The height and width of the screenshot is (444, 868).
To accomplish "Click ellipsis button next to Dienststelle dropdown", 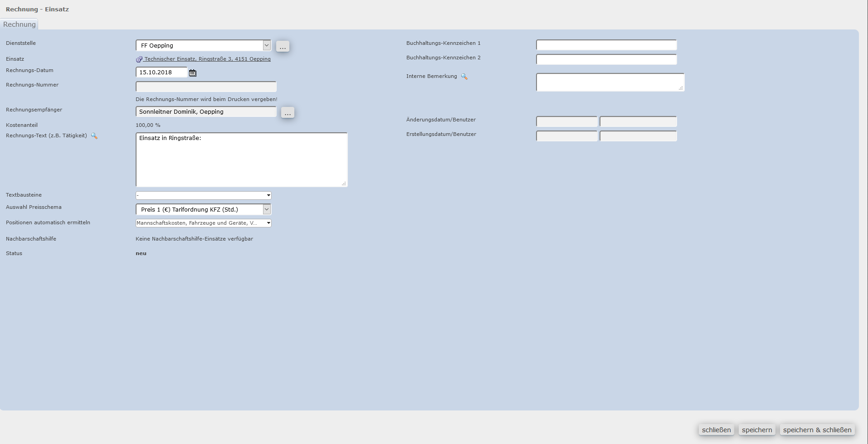I will coord(283,46).
